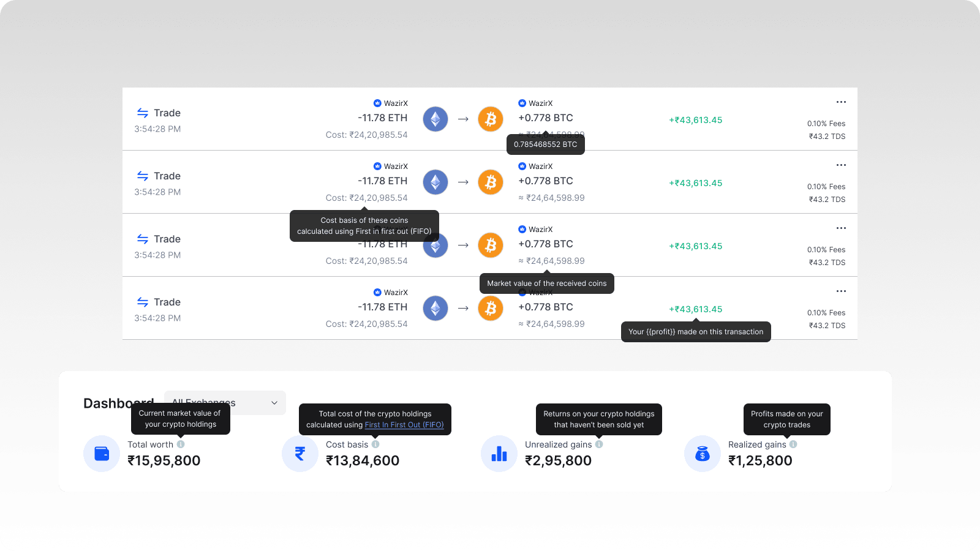The height and width of the screenshot is (551, 980).
Task: Click Bitcoin coin icon in second trade
Action: [491, 182]
